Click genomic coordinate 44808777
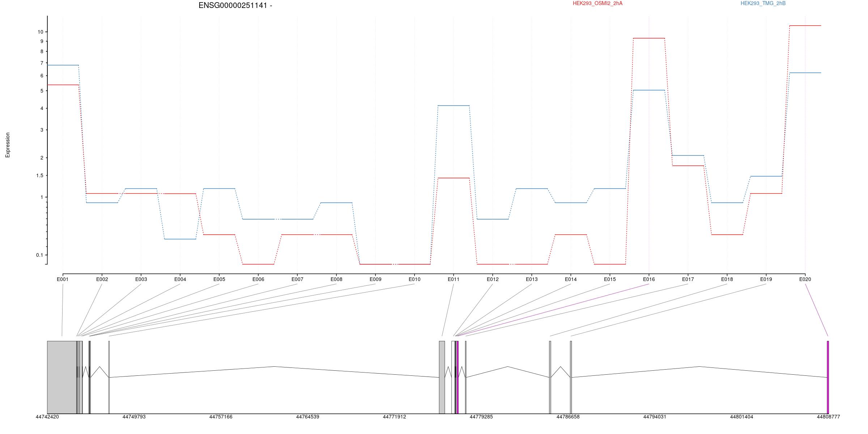The height and width of the screenshot is (434, 868). coord(828,417)
